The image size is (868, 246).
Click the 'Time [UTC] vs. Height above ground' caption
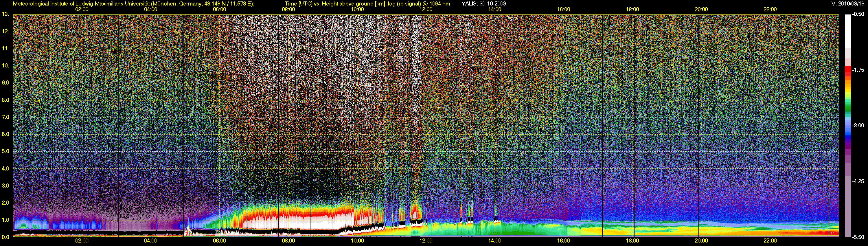tap(367, 4)
